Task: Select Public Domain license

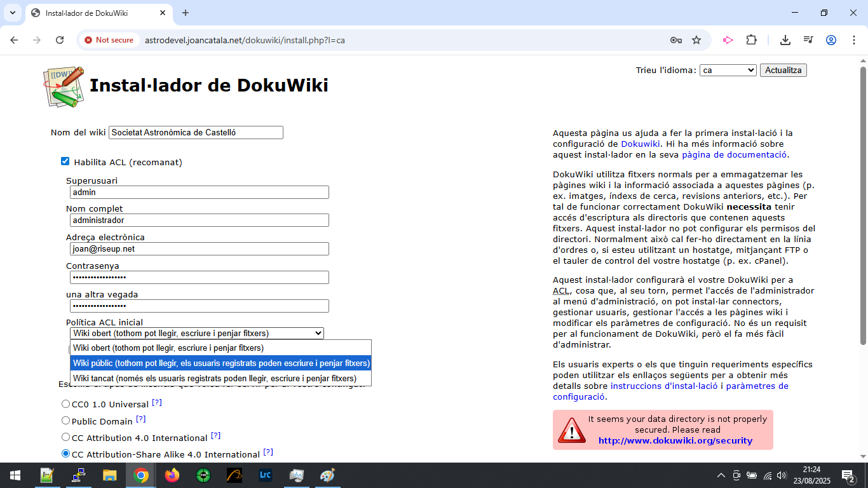Action: pos(65,420)
